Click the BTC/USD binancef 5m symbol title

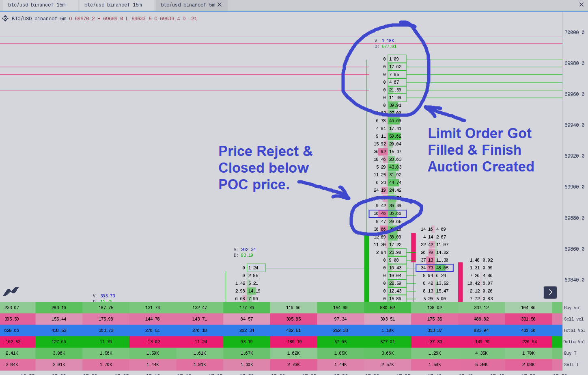coord(39,19)
